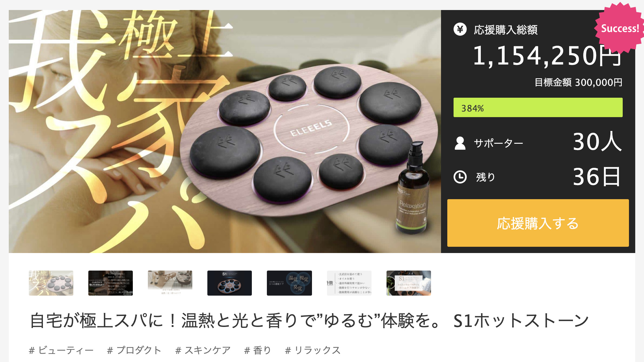Screen dimensions: 644x362
Task: Select the seventh S1 home care thumbnail
Action: [x=408, y=283]
